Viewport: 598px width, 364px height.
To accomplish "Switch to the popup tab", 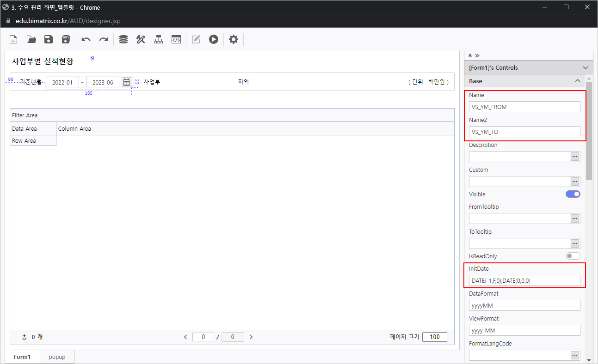I will (x=57, y=357).
